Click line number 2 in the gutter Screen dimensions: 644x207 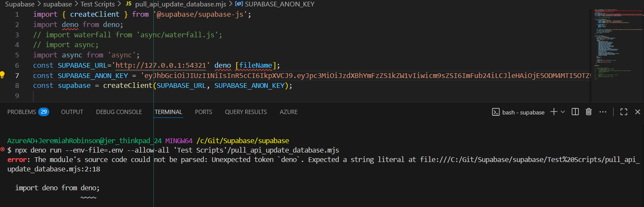point(17,24)
